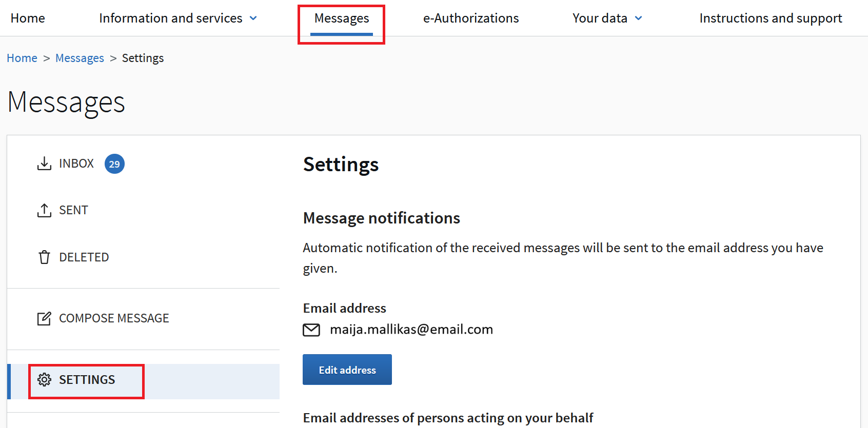Click the Sent upload-arrow icon
The image size is (868, 428).
[44, 210]
